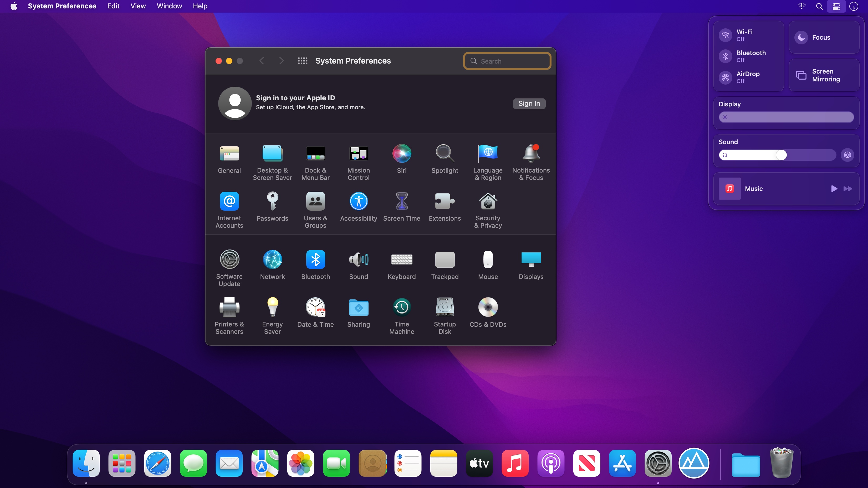Viewport: 868px width, 488px height.
Task: Open the Window menu
Action: tap(169, 6)
